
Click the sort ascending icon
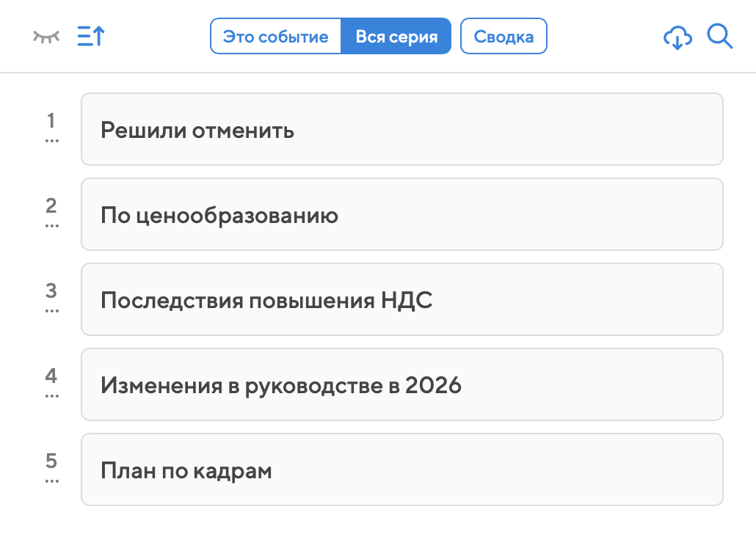point(91,37)
